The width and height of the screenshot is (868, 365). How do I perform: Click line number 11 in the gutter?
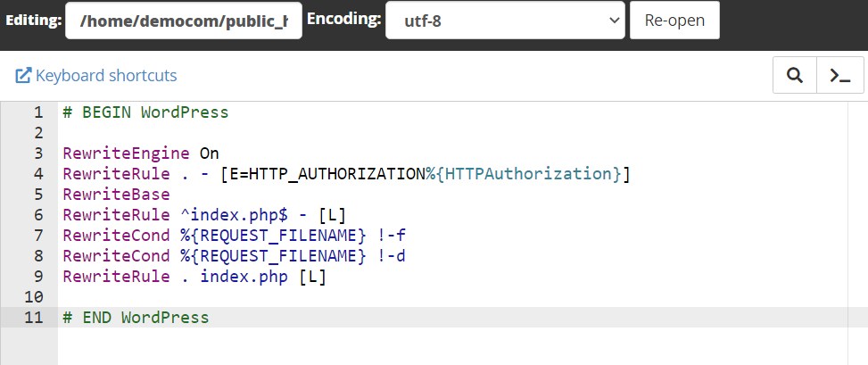tap(34, 318)
